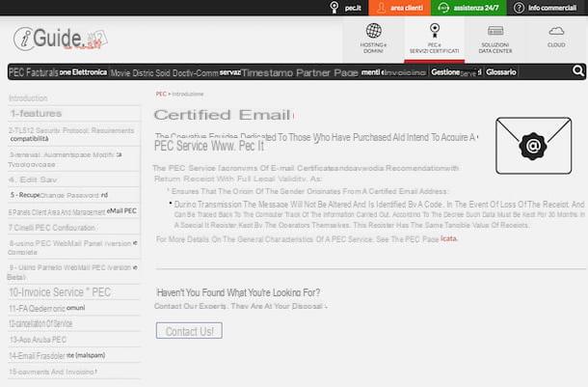Open 3-renewal sidebar item

click(x=65, y=159)
